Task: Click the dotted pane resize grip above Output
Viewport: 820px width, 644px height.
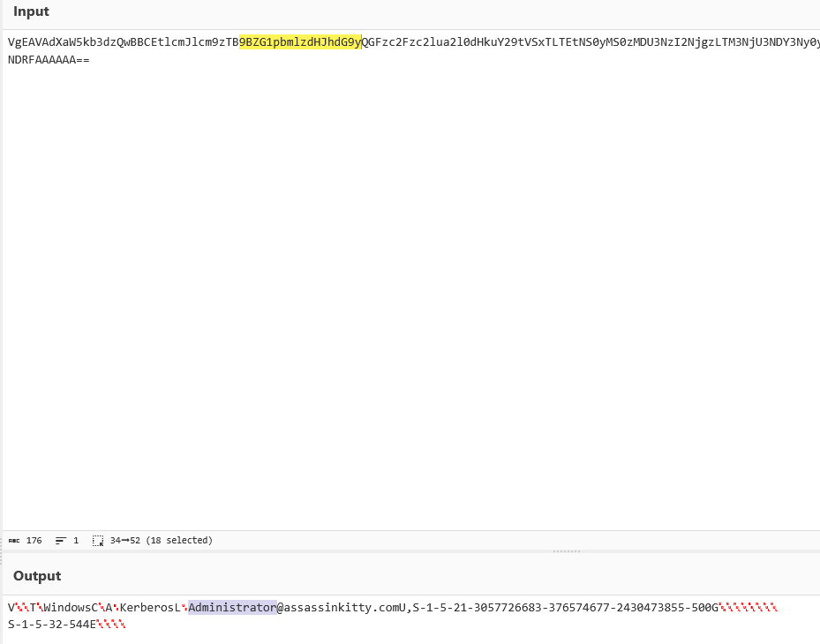Action: [x=567, y=551]
